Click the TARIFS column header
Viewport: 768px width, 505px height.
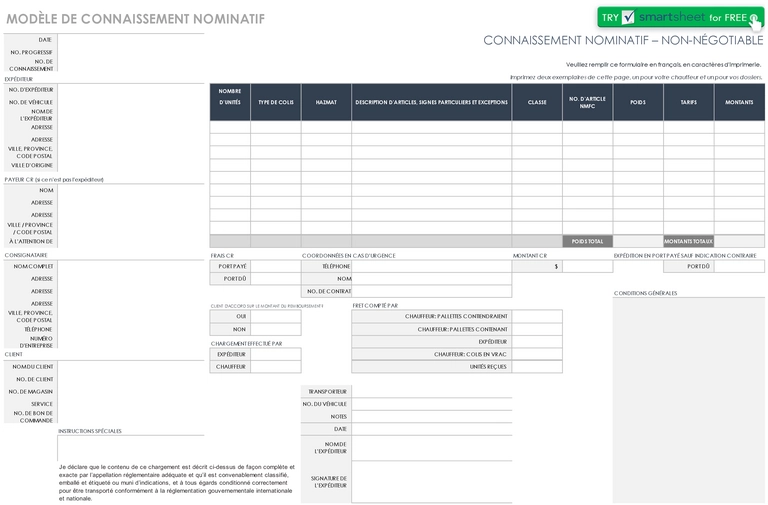(689, 102)
